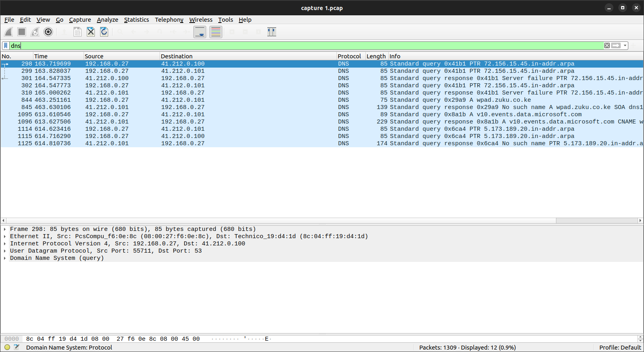The width and height of the screenshot is (644, 352).
Task: Clear the display filter
Action: (x=607, y=45)
